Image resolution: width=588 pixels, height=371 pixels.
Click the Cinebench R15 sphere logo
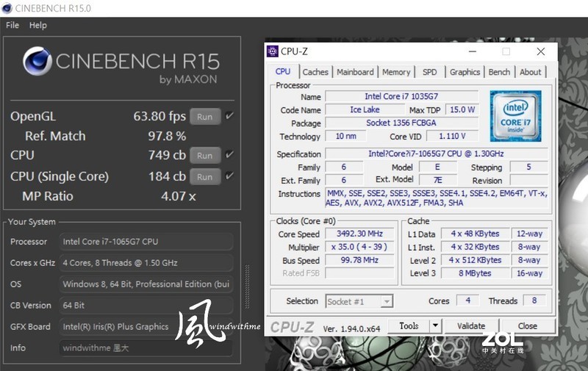[37, 61]
